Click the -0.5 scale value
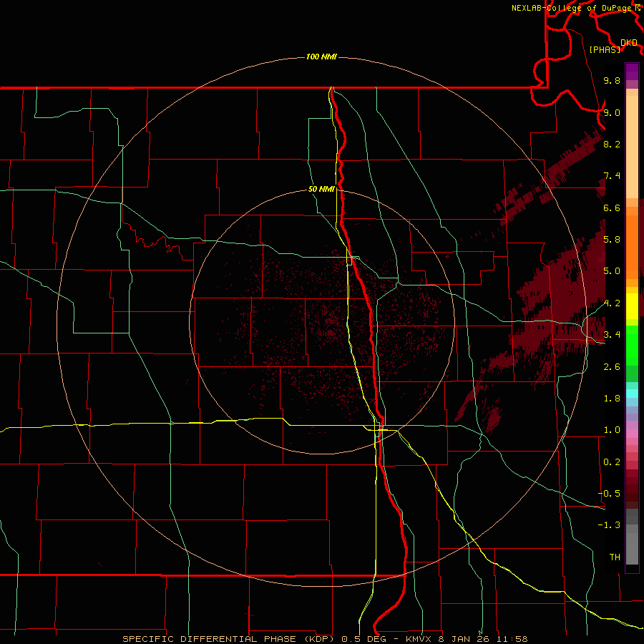This screenshot has width=644, height=644. pyautogui.click(x=609, y=494)
